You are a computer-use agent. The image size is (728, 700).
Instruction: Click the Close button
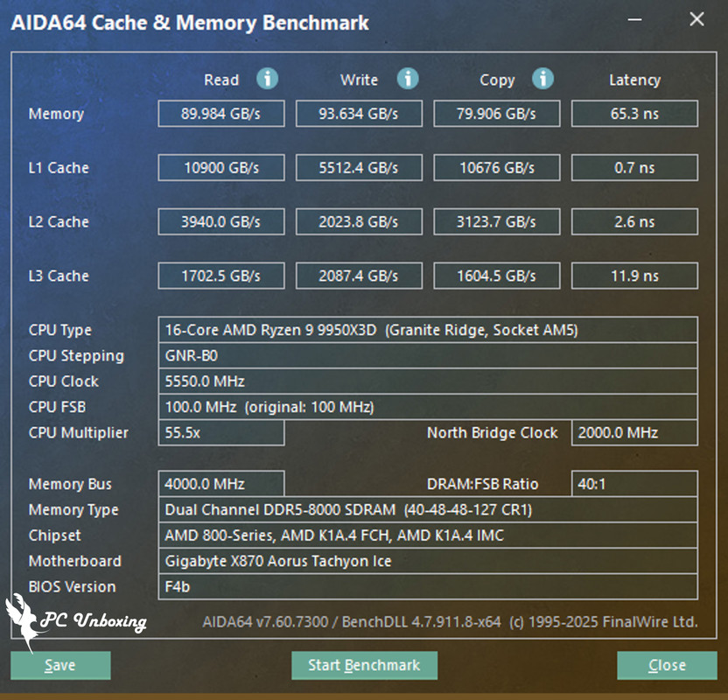[667, 665]
